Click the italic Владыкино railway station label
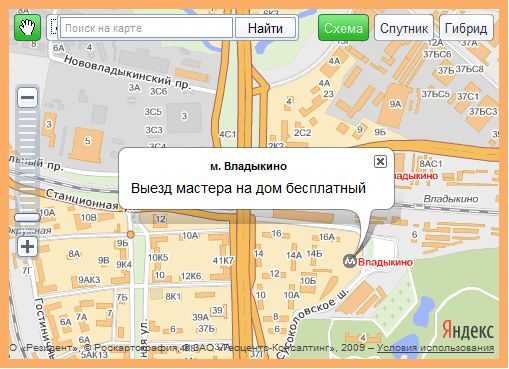Screen dimensions: 509x369 click(451, 199)
